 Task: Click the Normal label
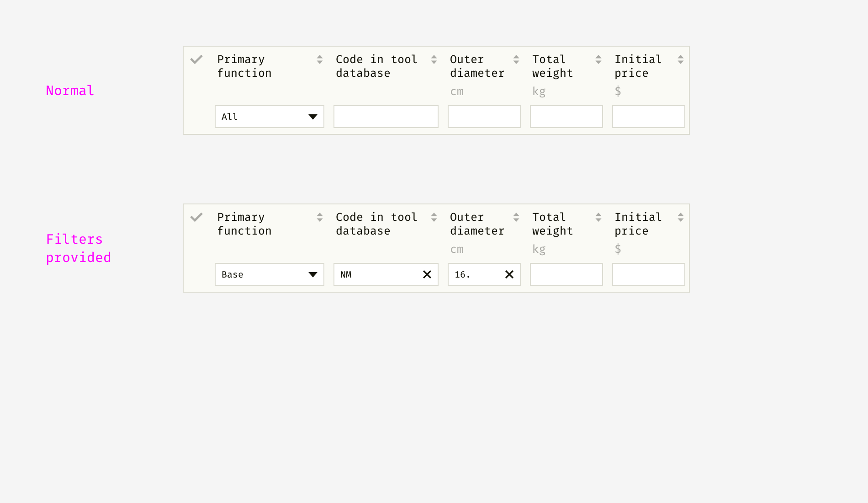69,91
